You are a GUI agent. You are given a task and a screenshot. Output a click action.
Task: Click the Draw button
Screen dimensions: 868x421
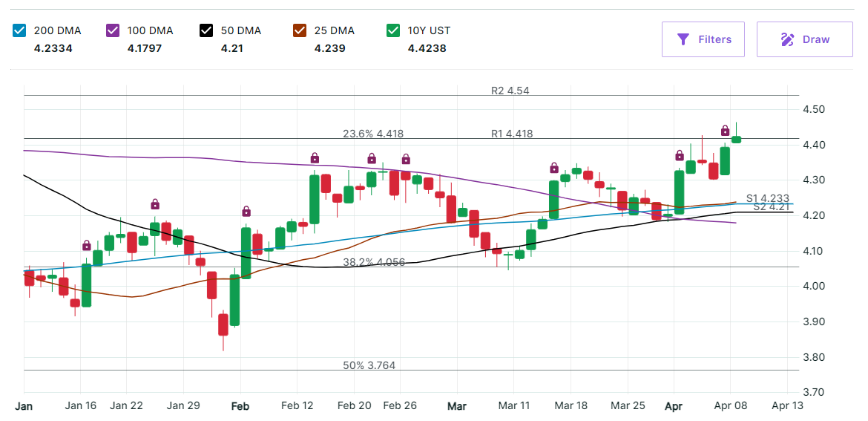805,39
